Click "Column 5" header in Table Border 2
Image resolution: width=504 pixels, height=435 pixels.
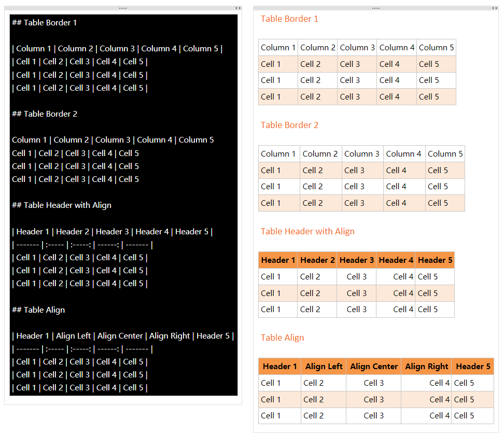coord(445,153)
